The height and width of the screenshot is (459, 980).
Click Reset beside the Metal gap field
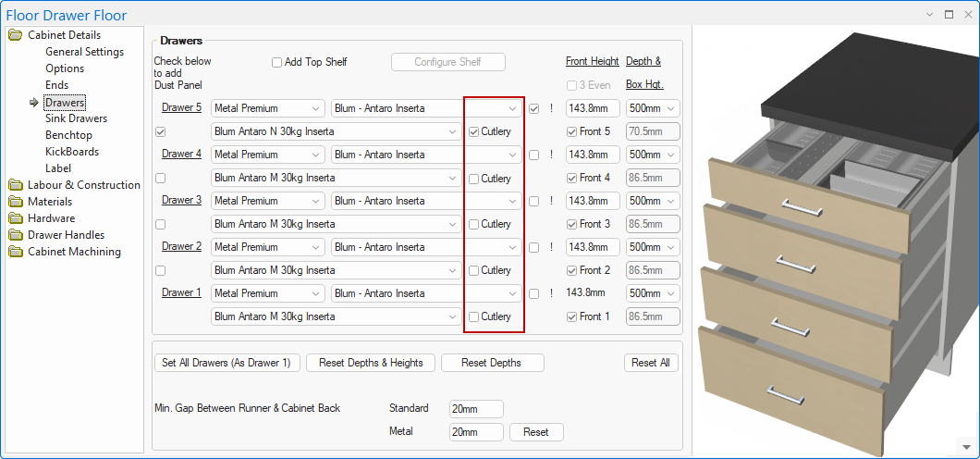pyautogui.click(x=536, y=432)
